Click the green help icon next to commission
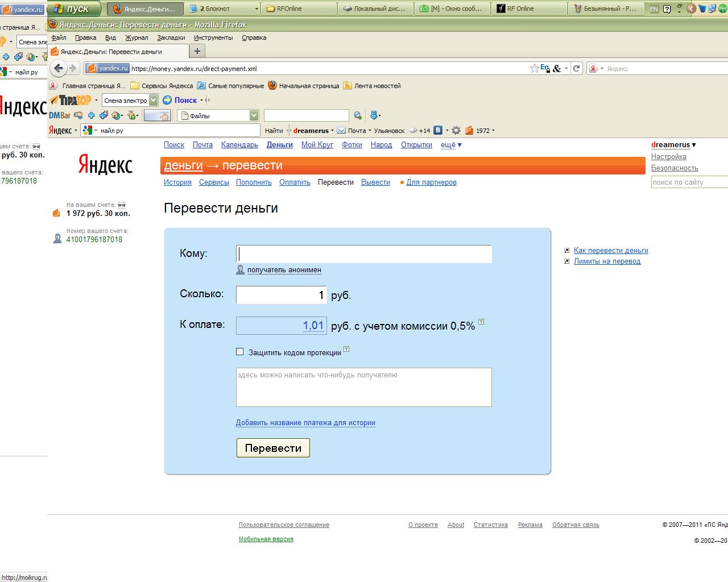 coord(481,322)
